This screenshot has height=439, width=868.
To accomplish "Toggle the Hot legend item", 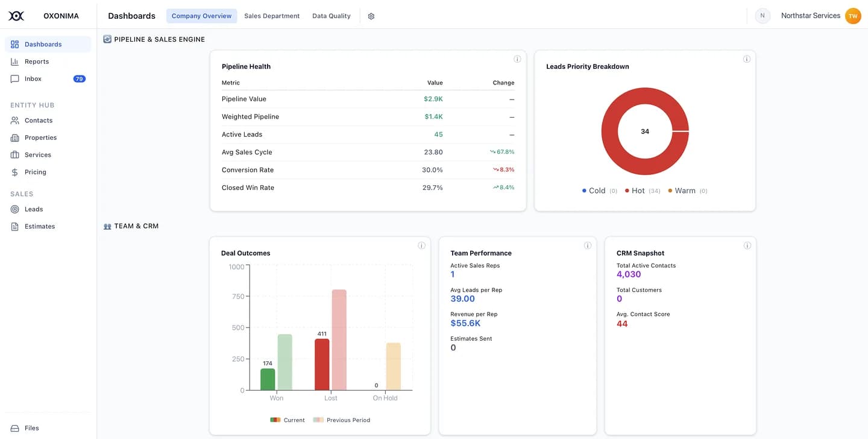I will (643, 191).
